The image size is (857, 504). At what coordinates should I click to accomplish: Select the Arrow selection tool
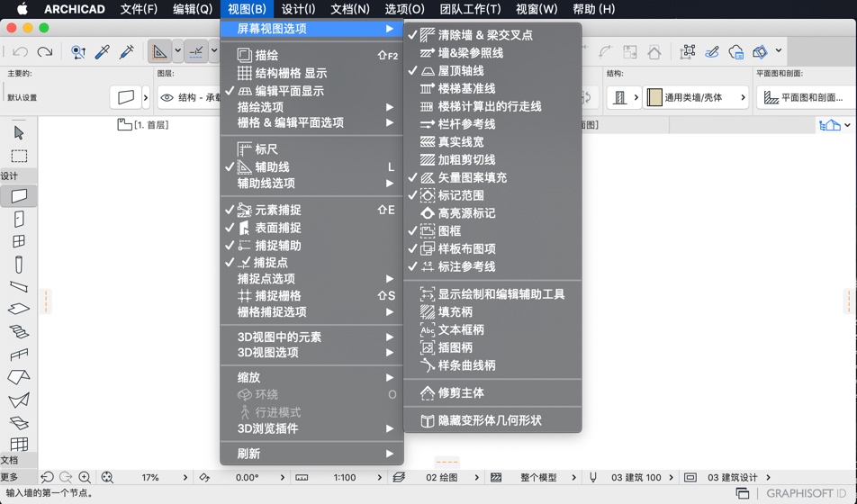pyautogui.click(x=19, y=133)
